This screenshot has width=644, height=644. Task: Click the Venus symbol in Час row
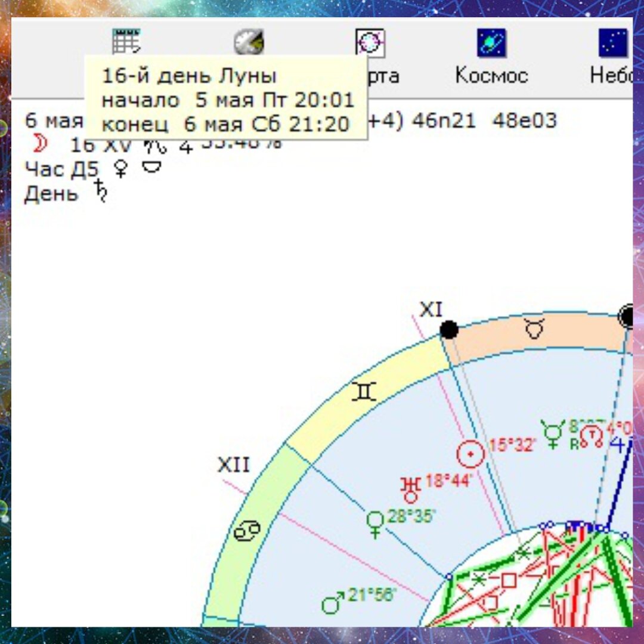point(120,169)
